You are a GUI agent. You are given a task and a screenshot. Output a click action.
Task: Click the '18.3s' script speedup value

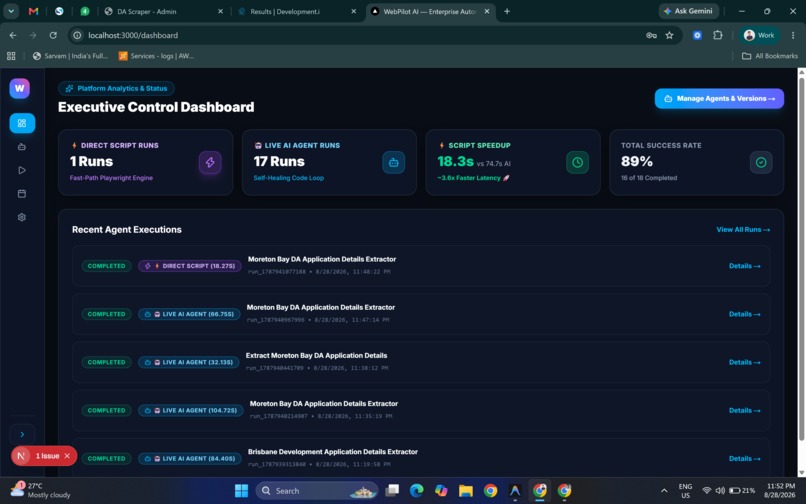coord(455,161)
